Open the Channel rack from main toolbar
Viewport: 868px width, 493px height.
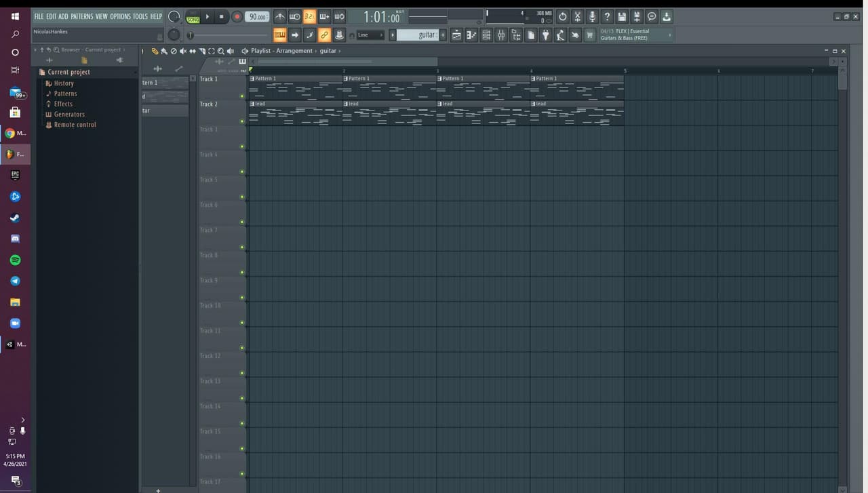click(486, 35)
